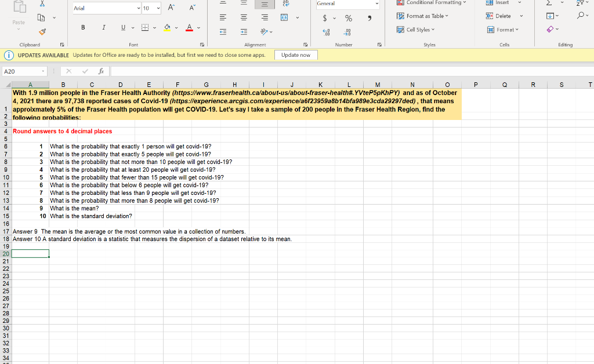
Task: Click Decrease Decimal icon
Action: (347, 32)
